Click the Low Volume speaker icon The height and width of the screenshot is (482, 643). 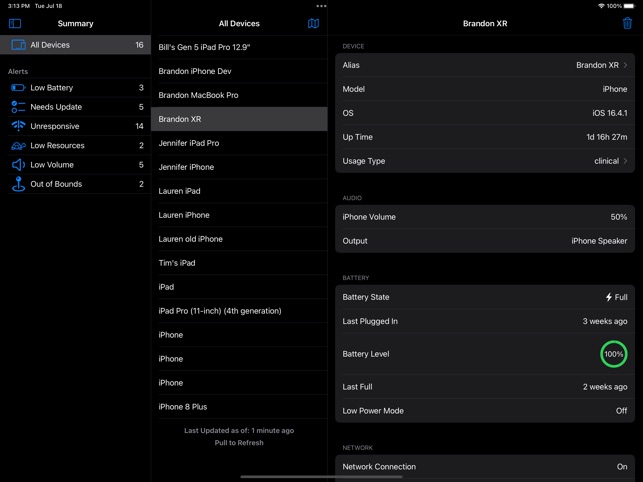(x=18, y=164)
